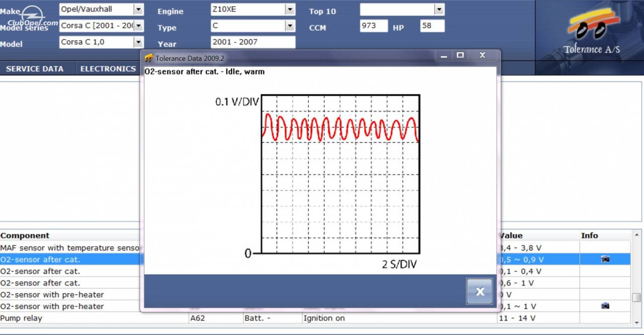Click the Value column header
The width and height of the screenshot is (644, 335).
coord(538,235)
